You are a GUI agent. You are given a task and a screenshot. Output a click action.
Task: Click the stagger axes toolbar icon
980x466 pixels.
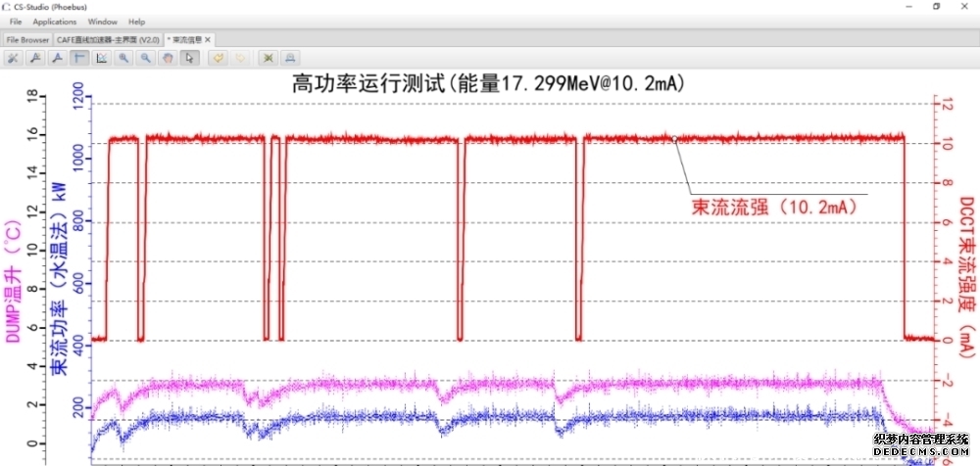pos(101,58)
